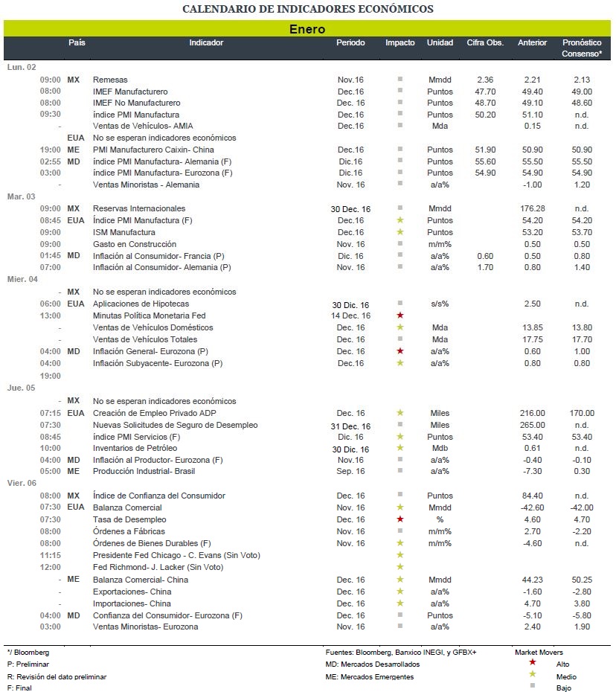Click the yellow star for Balanza Comercial- China
Image resolution: width=616 pixels, height=692 pixels.
click(x=400, y=580)
